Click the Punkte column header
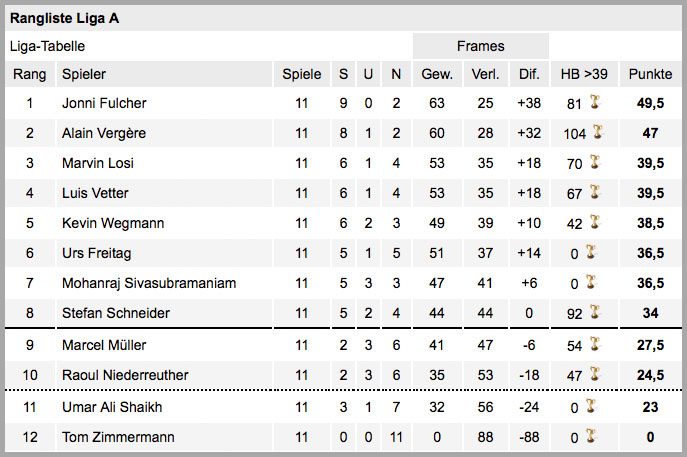 pyautogui.click(x=650, y=74)
